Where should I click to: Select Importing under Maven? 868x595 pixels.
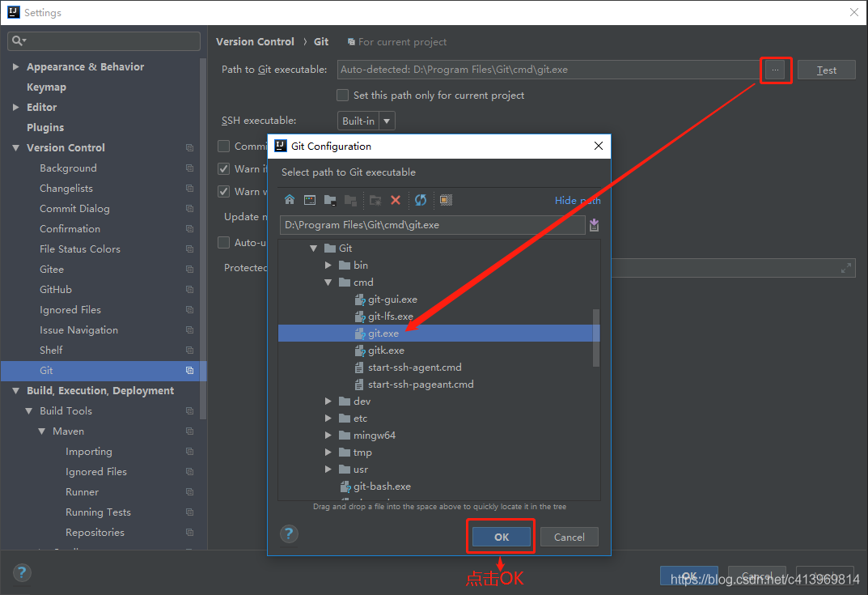pyautogui.click(x=88, y=452)
